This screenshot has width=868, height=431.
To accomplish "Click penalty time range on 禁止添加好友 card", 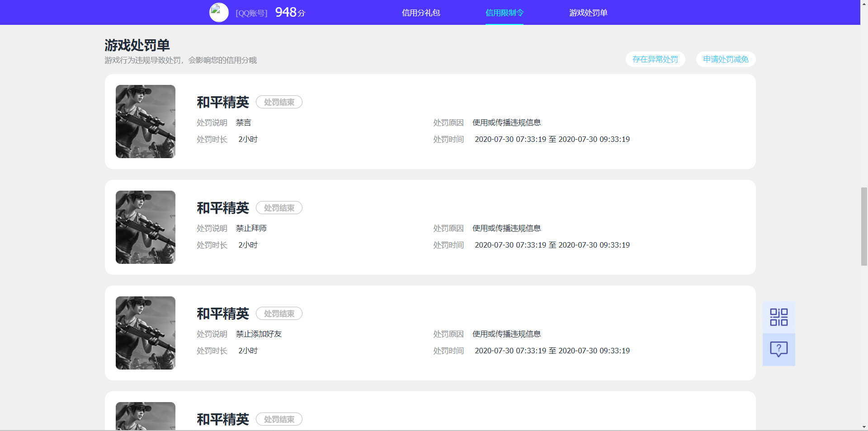I will [552, 351].
